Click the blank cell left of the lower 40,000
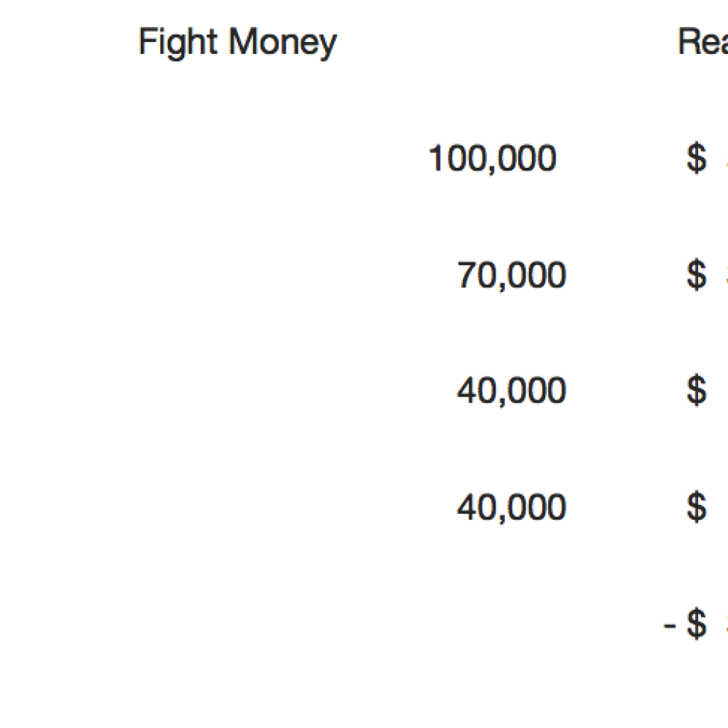 pos(249,507)
